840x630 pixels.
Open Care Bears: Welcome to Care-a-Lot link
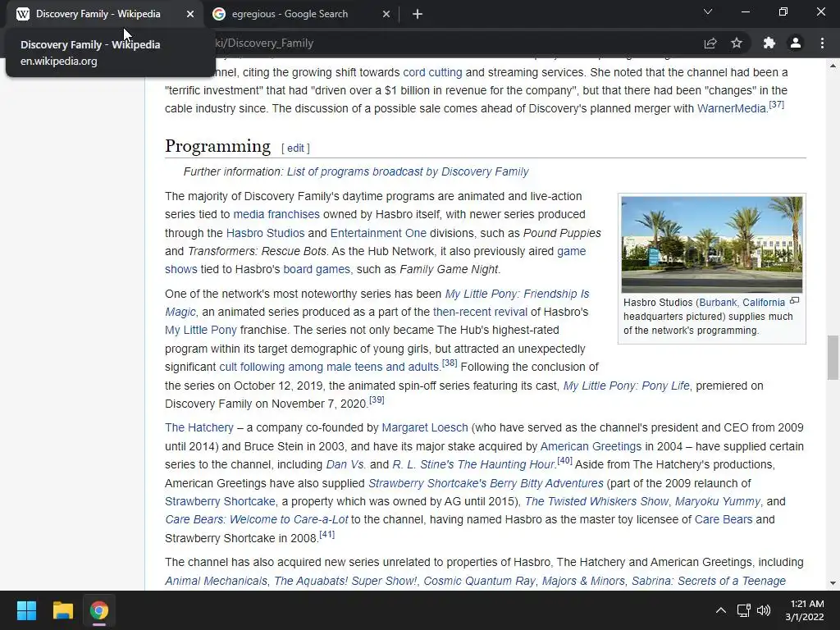coord(257,519)
